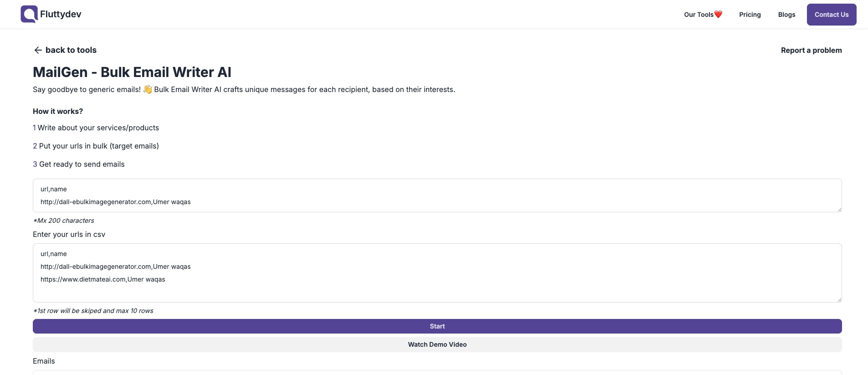The height and width of the screenshot is (375, 868).
Task: Open the Blogs page
Action: tap(786, 15)
